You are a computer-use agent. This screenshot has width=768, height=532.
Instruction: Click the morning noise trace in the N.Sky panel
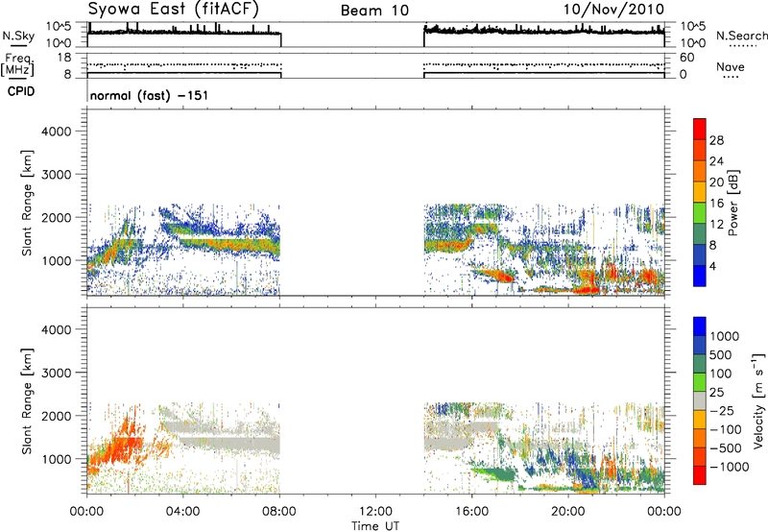(x=183, y=33)
